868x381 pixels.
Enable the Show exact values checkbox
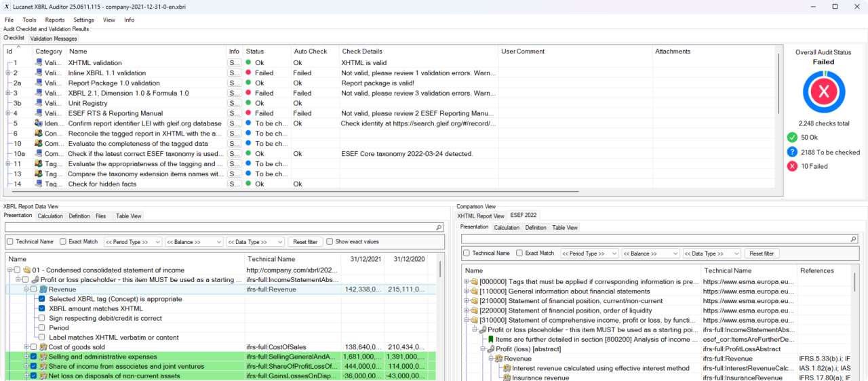pos(330,241)
